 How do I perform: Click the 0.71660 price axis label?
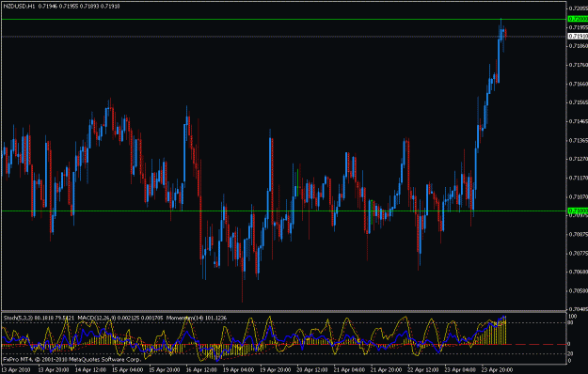579,84
